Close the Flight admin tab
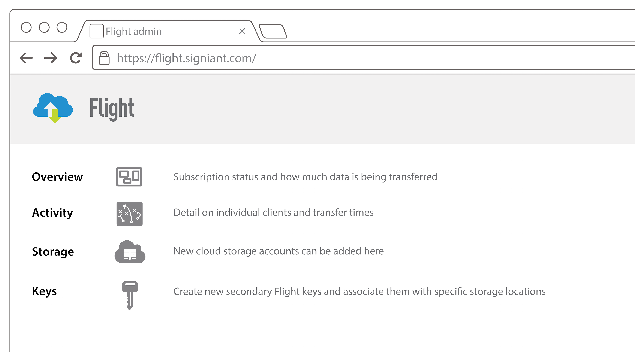 (x=242, y=31)
